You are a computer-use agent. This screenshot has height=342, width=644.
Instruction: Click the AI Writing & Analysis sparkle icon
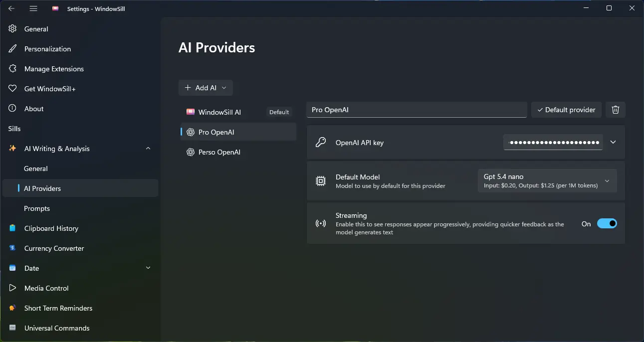pos(12,149)
